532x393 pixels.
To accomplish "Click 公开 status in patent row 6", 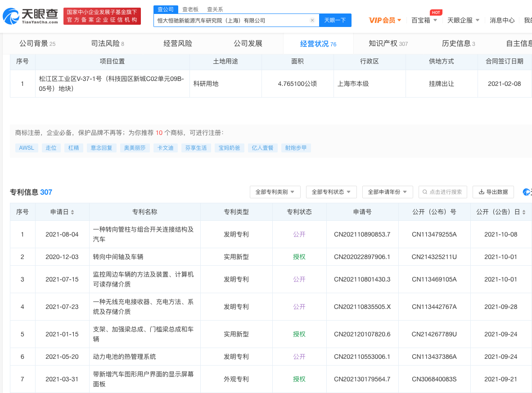I will [x=299, y=357].
